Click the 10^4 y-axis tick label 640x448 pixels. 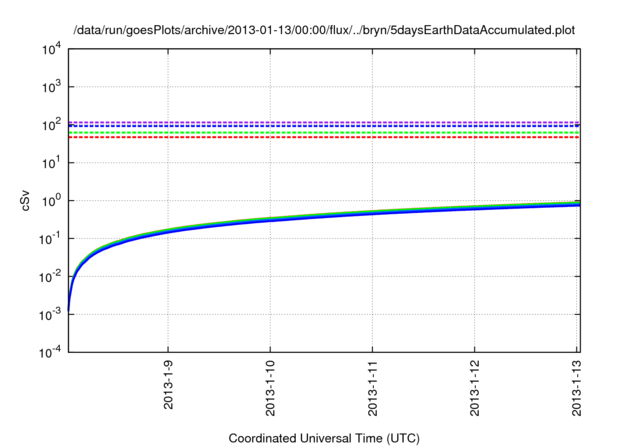(x=51, y=50)
